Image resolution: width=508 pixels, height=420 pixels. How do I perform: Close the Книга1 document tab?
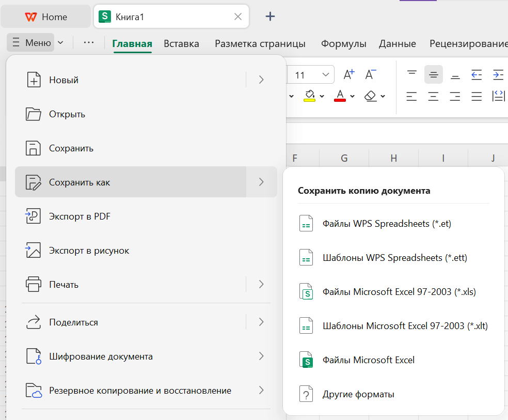point(238,17)
